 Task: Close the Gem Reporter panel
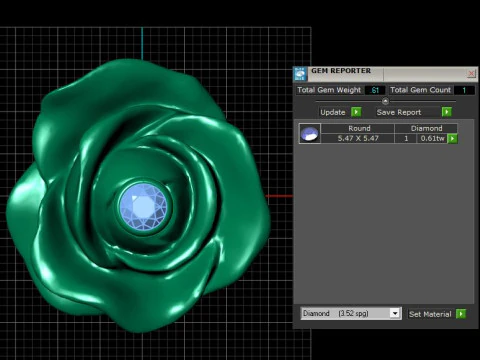pyautogui.click(x=471, y=73)
